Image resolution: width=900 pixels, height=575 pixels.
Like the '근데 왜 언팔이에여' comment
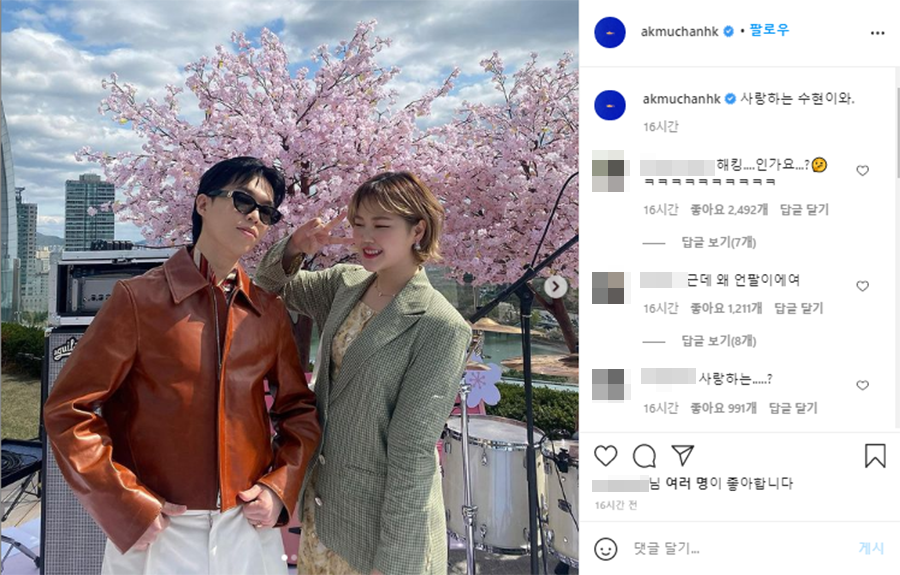coord(862,286)
